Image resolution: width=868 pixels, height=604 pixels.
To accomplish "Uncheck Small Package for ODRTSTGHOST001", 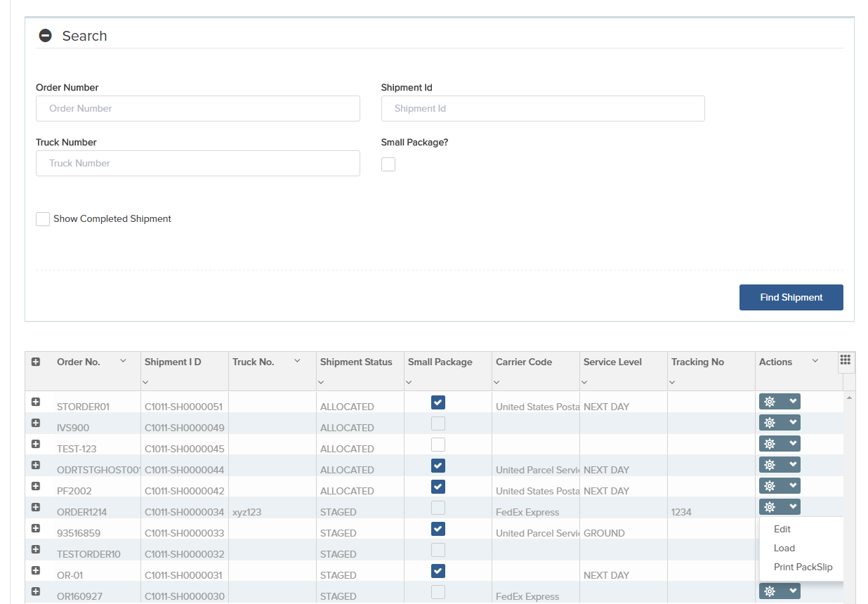I will (x=438, y=466).
